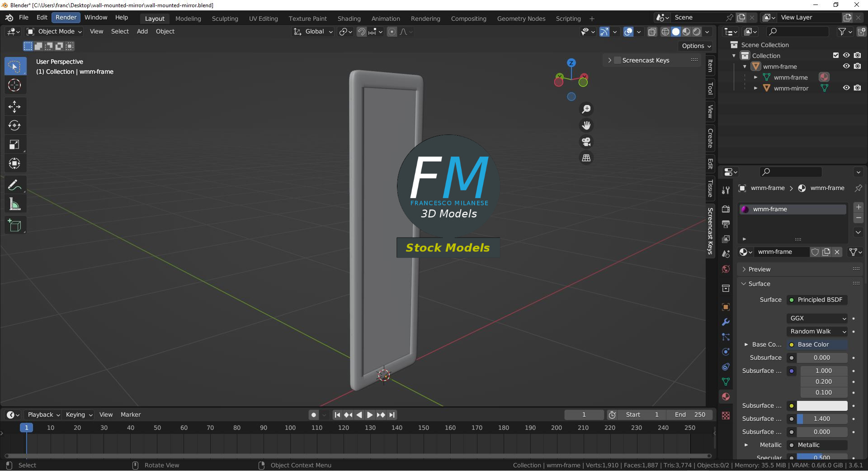868x471 pixels.
Task: Activate the Rotate tool
Action: click(14, 125)
